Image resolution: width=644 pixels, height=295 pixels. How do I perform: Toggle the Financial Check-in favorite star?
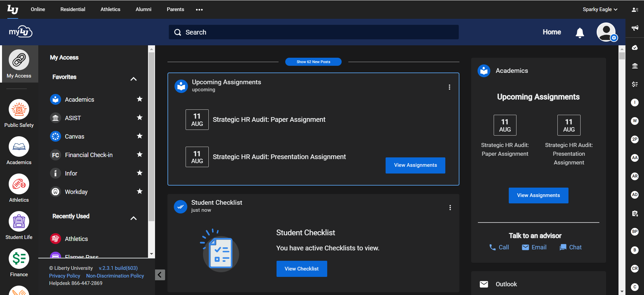click(x=140, y=154)
